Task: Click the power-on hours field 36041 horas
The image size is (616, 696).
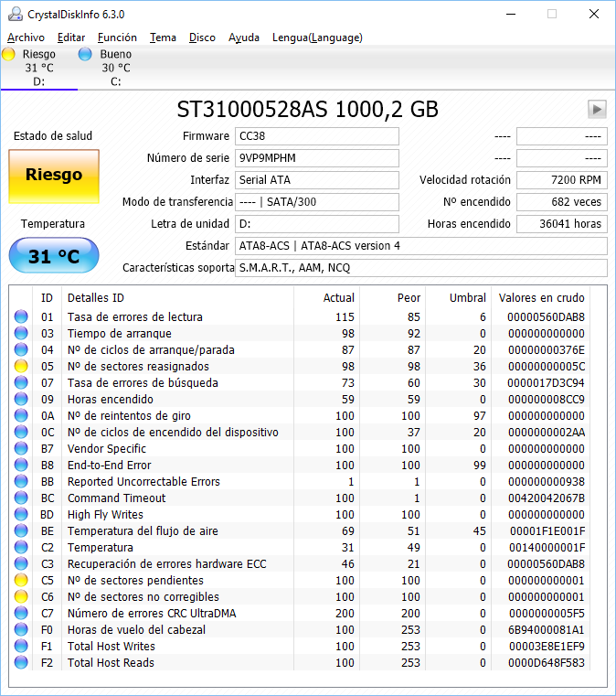Action: tap(562, 224)
